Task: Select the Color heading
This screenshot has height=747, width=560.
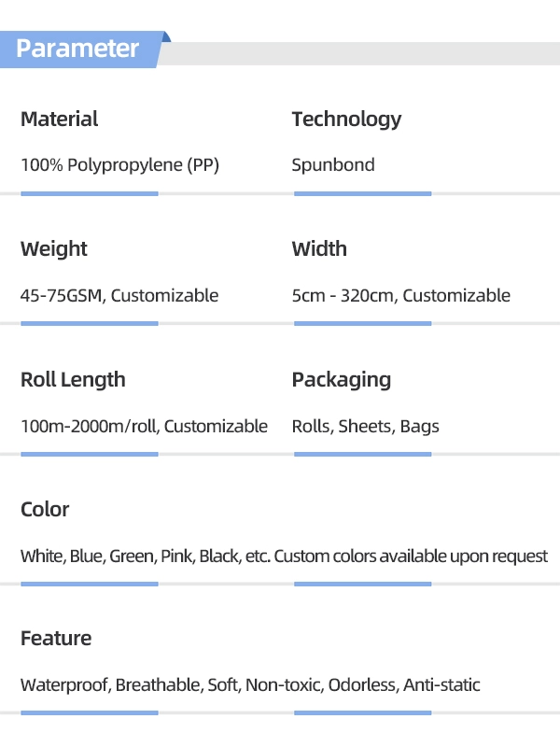Action: tap(45, 509)
